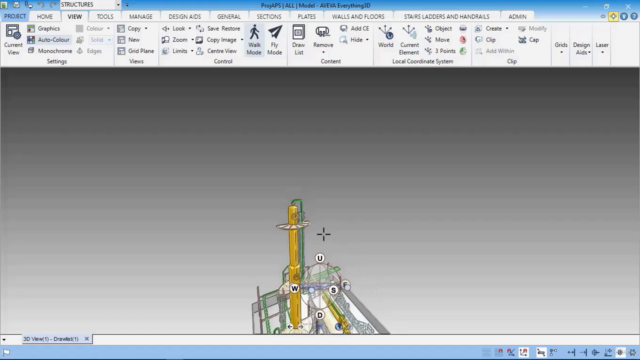Set local coordinates by Object

438,29
